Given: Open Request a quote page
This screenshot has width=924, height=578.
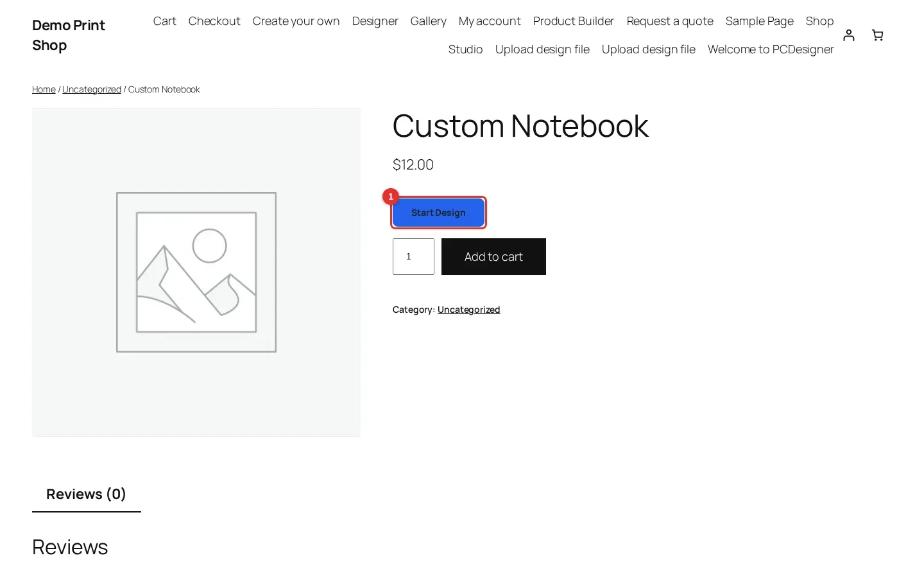Looking at the screenshot, I should point(670,21).
